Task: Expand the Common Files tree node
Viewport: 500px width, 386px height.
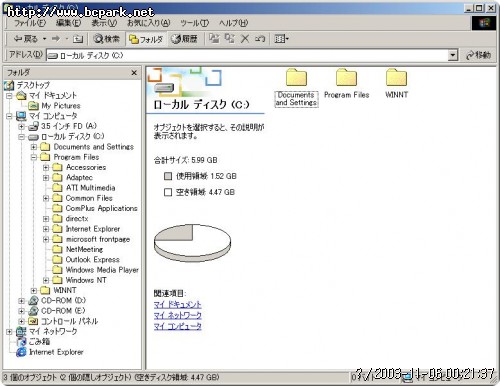Action: click(46, 198)
